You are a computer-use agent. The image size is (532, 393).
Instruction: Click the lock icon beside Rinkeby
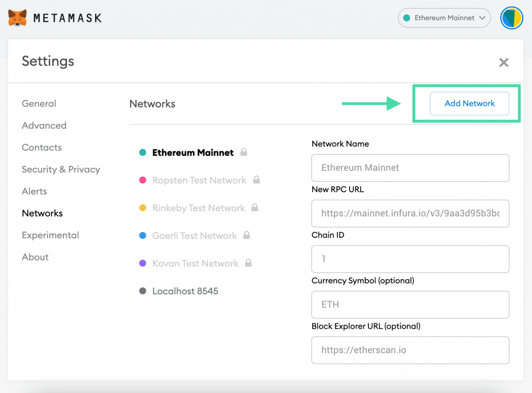[x=255, y=207]
